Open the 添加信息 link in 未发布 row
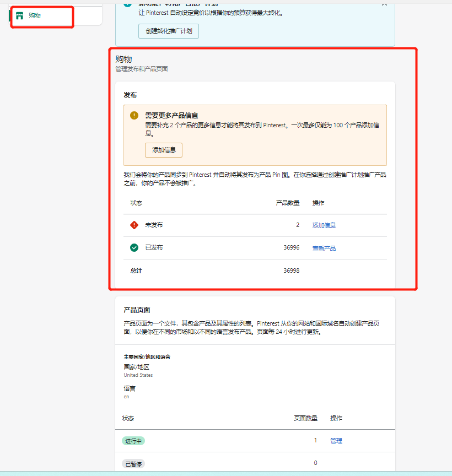This screenshot has height=476, width=452. 324,225
